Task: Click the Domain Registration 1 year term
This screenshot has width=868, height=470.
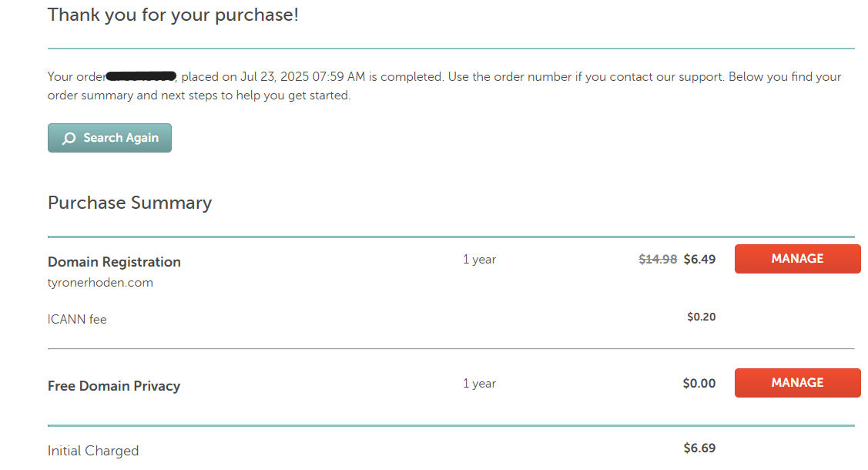Action: (x=479, y=260)
